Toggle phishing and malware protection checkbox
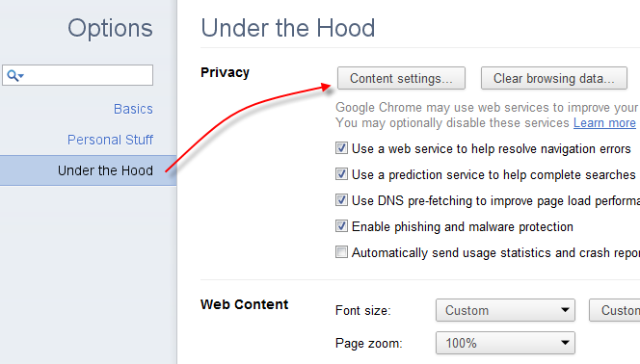This screenshot has height=364, width=640. click(341, 226)
